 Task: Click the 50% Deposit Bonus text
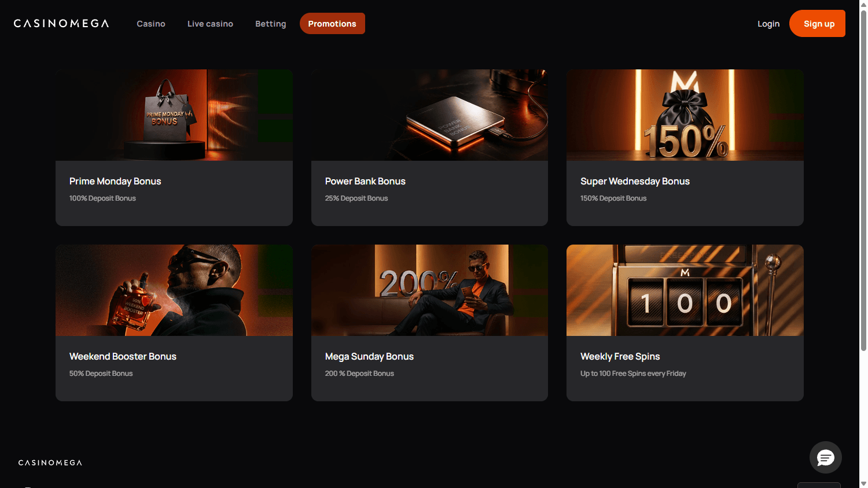coord(101,374)
